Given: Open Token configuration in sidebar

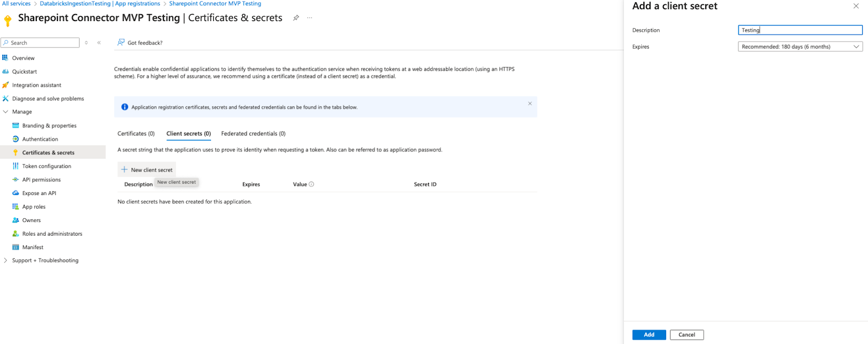Looking at the screenshot, I should point(47,166).
